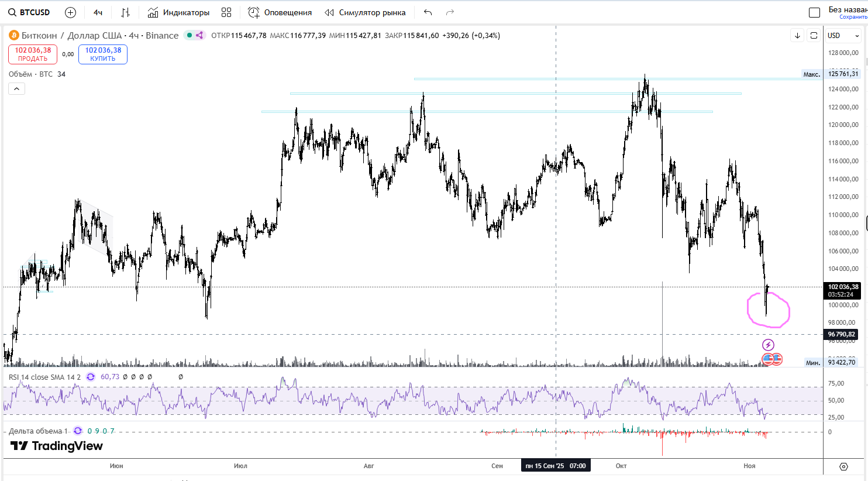The image size is (868, 481).
Task: Toggle maximize chart pane icon
Action: [814, 36]
